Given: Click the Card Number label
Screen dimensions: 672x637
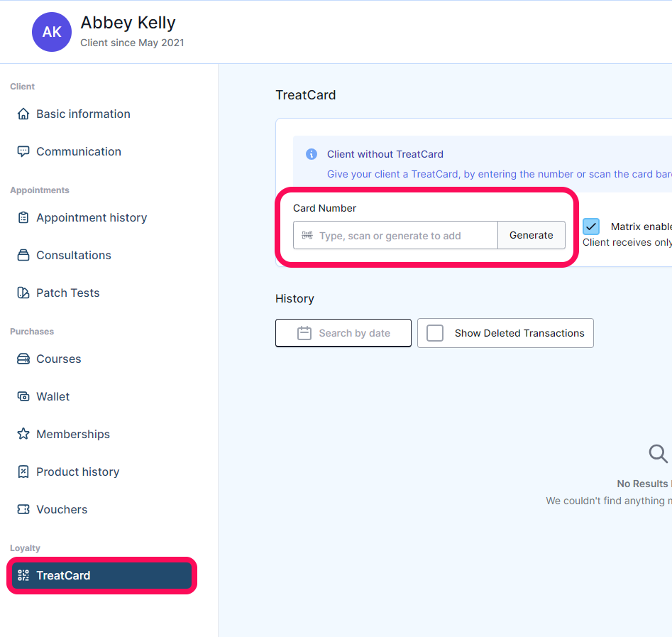Looking at the screenshot, I should (x=324, y=208).
